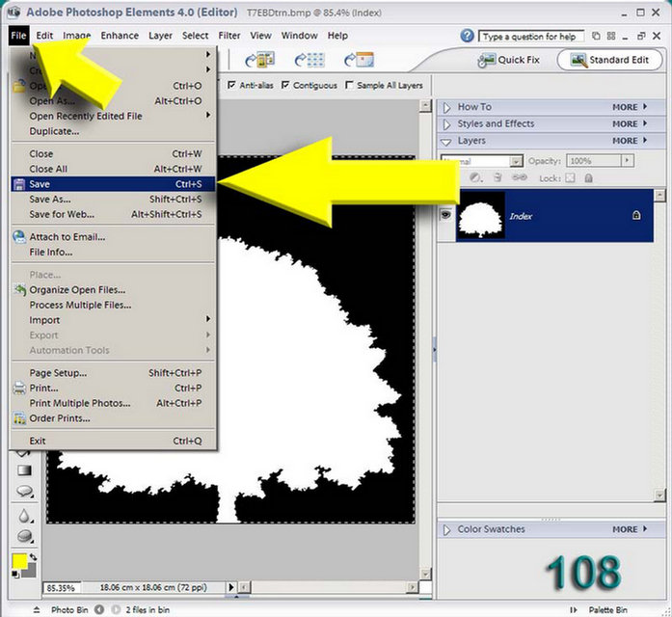Viewport: 672px width, 617px height.
Task: Open Color Swatches MORE menu
Action: [630, 529]
